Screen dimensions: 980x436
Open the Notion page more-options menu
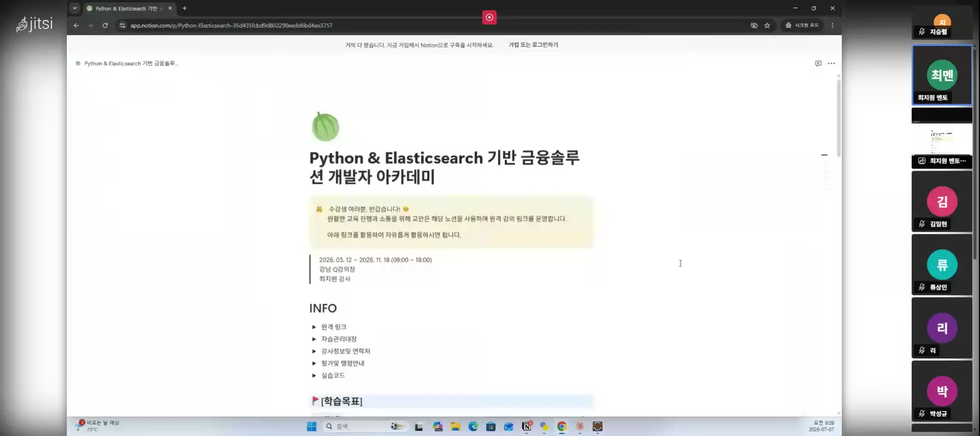pyautogui.click(x=831, y=63)
